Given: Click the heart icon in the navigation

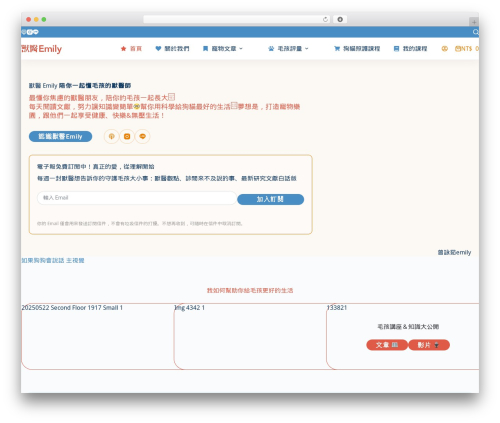Looking at the screenshot, I should pos(158,49).
